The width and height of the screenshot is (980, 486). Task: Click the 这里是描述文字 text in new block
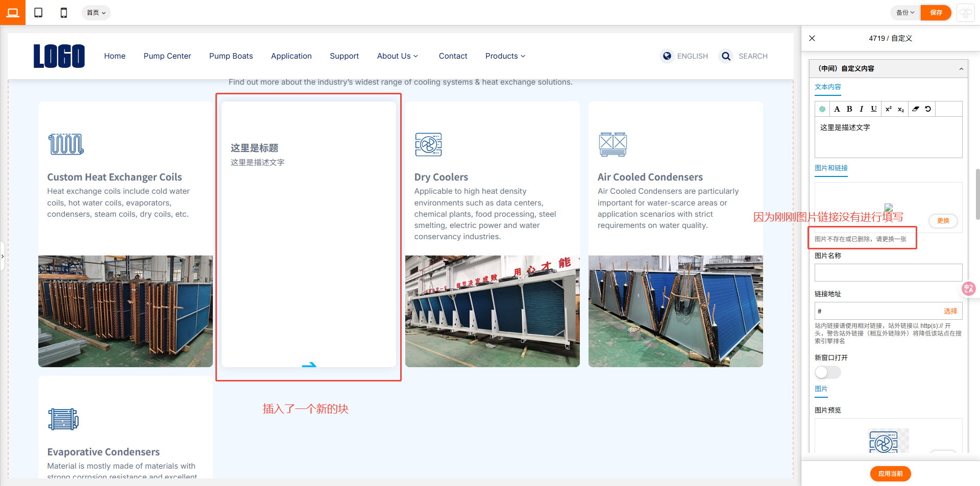[257, 163]
